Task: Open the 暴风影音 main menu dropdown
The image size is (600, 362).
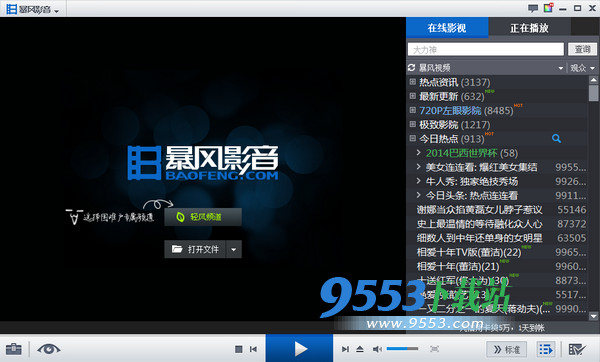Action: click(56, 11)
